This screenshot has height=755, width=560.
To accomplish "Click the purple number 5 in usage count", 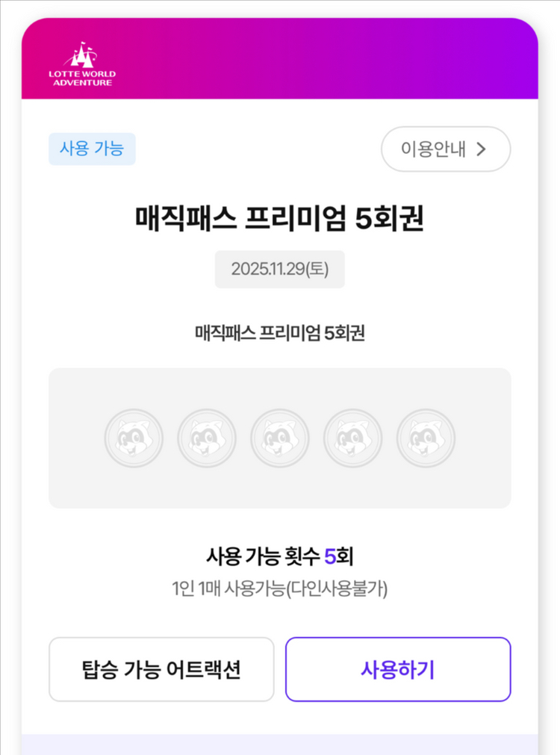I will point(330,556).
